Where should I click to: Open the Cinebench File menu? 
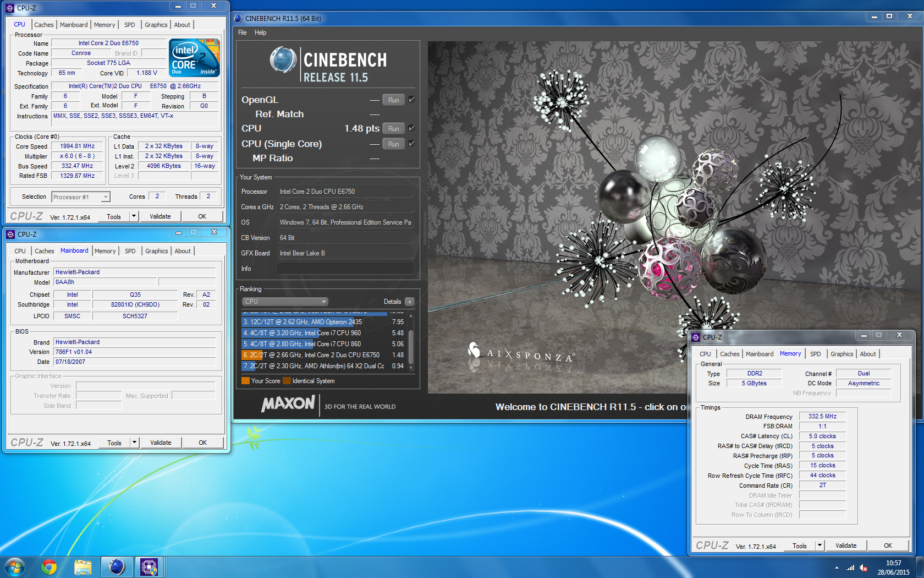[242, 32]
